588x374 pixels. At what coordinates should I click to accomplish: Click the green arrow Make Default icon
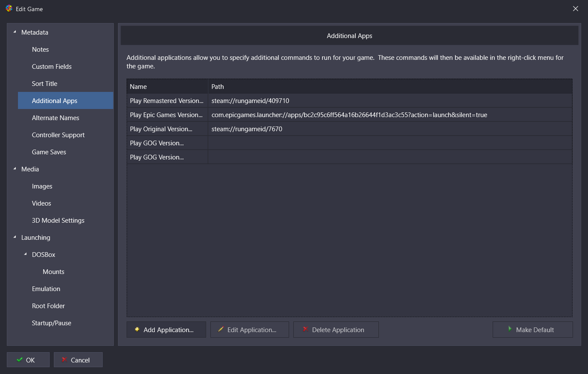pos(510,329)
